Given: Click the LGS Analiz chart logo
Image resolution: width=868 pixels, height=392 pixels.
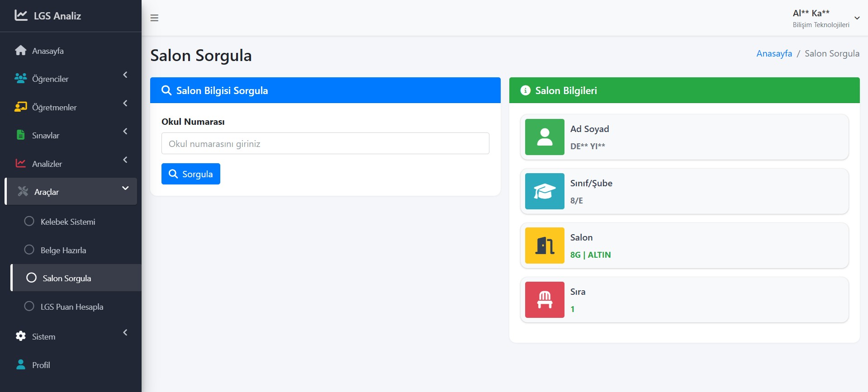Looking at the screenshot, I should 21,15.
